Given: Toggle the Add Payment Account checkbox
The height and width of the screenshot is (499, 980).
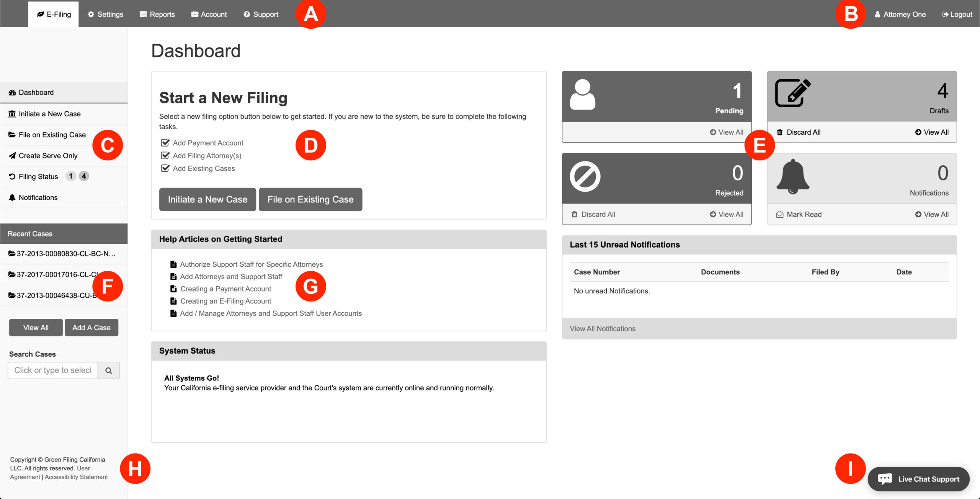Looking at the screenshot, I should click(x=165, y=143).
